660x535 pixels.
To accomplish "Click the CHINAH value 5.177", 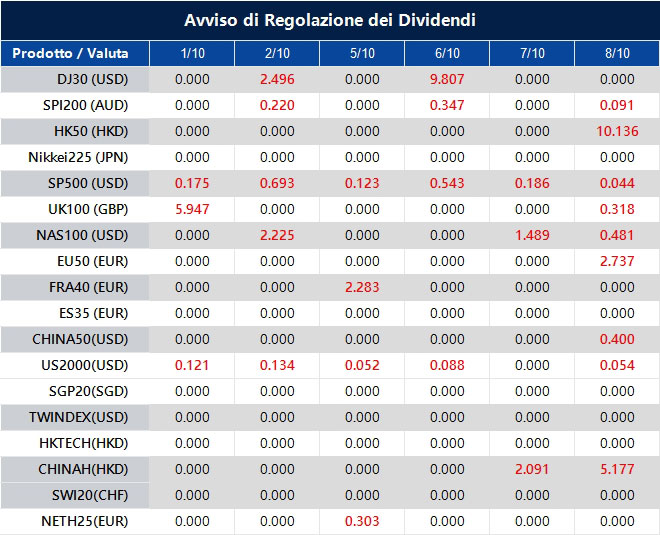I will (617, 469).
